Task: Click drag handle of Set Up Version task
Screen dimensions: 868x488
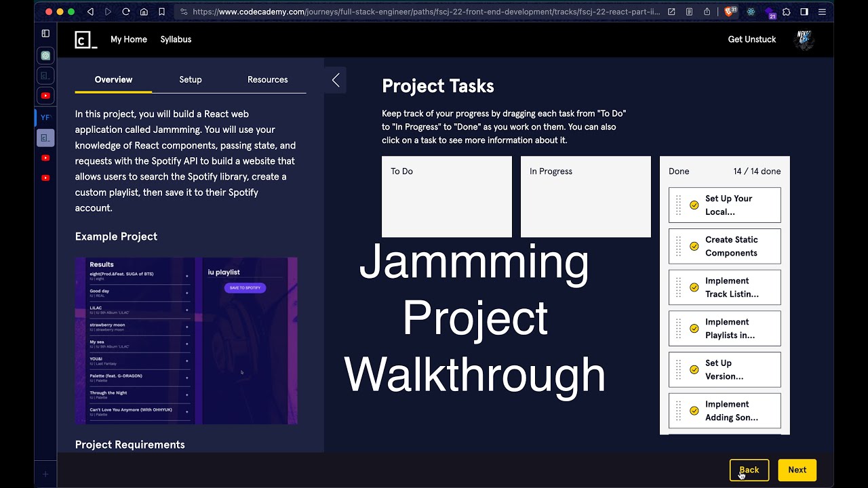Action: pyautogui.click(x=679, y=369)
